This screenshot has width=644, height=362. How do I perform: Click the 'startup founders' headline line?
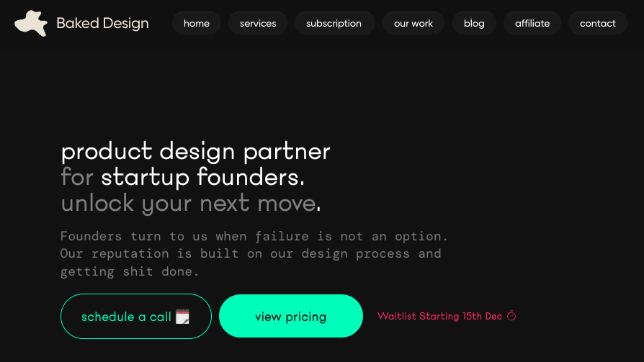click(x=202, y=177)
